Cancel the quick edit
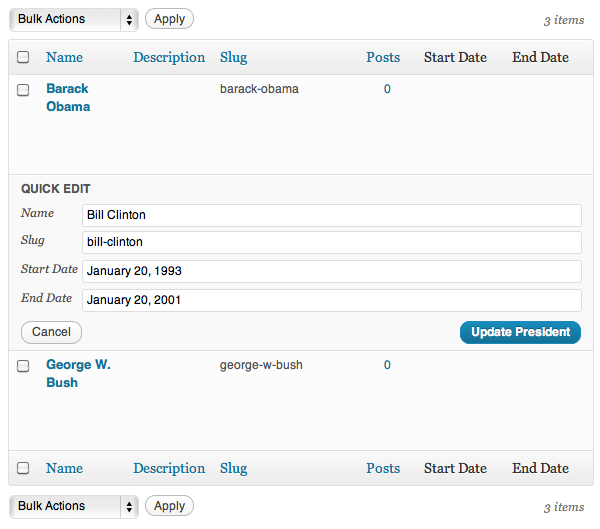Screen dimensions: 600x529 [51, 332]
